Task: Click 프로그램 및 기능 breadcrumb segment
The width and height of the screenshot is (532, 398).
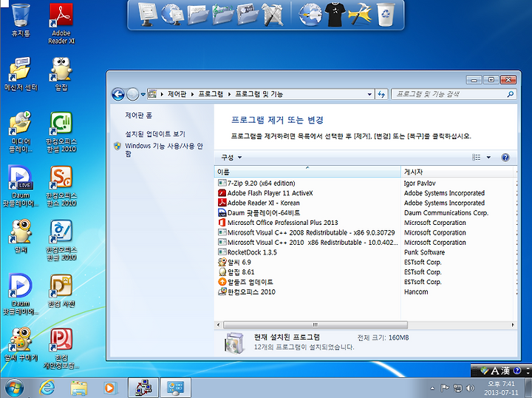Action: tap(259, 94)
